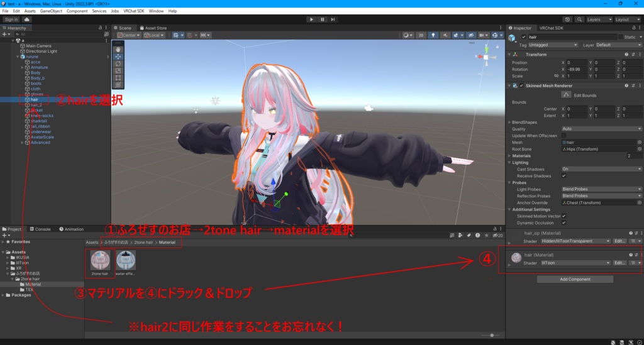The height and width of the screenshot is (345, 644).
Task: Uncheck Dynamic Occlusion
Action: click(564, 222)
